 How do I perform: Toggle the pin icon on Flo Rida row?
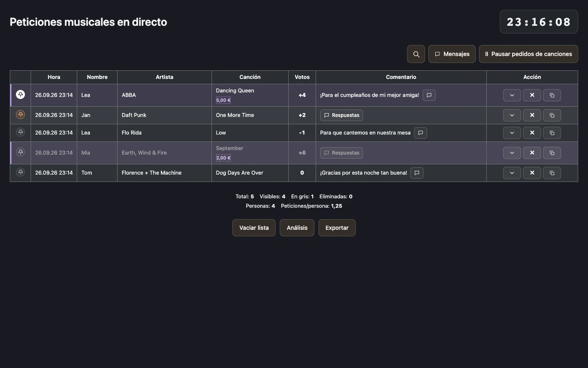[20, 132]
